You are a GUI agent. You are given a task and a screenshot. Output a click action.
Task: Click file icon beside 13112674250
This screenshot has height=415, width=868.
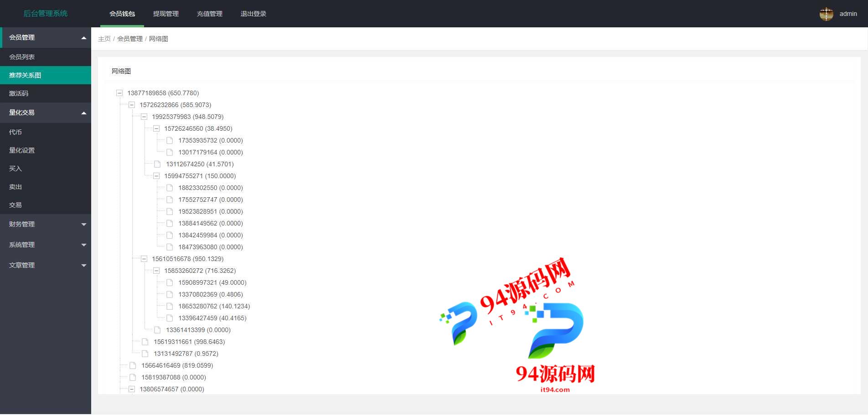pos(157,164)
